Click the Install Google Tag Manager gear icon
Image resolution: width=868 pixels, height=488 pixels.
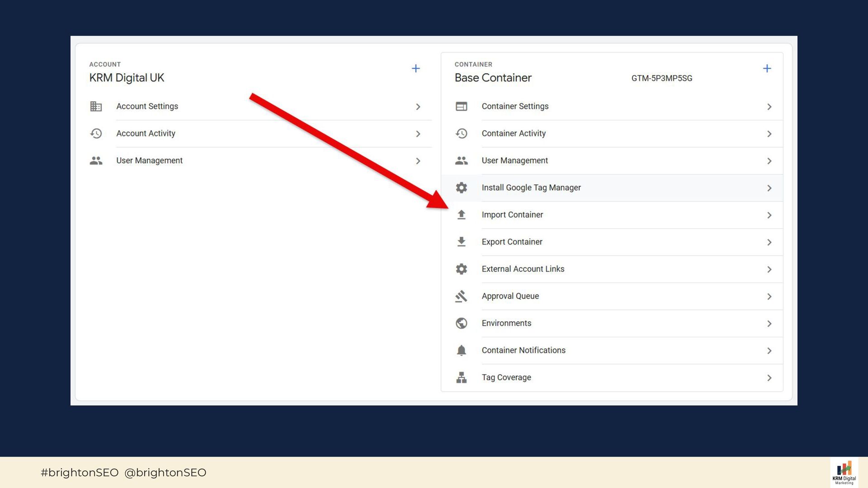[x=461, y=188]
